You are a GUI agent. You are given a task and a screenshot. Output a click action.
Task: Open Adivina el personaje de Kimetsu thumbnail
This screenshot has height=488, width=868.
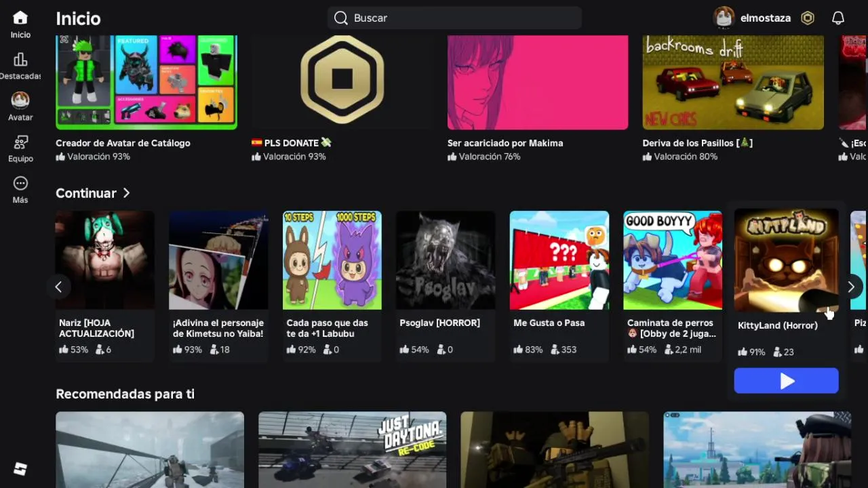coord(218,260)
